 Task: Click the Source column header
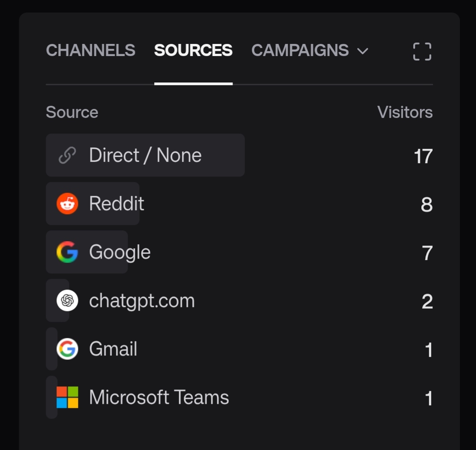72,112
